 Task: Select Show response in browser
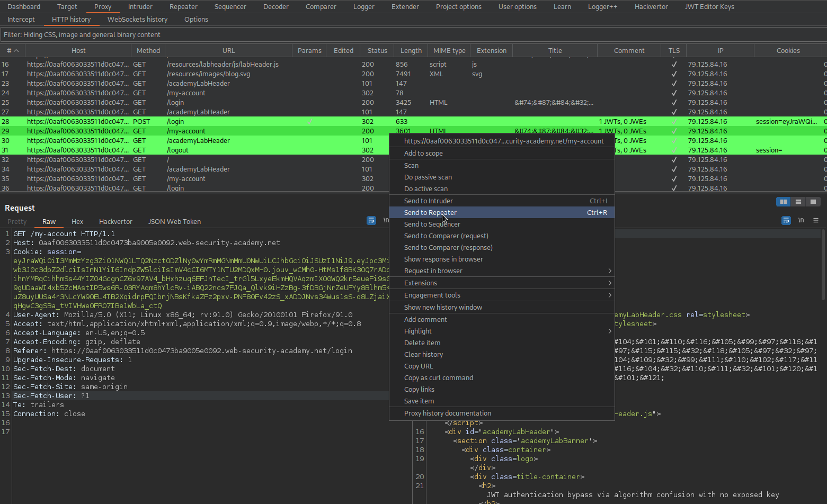(502, 259)
